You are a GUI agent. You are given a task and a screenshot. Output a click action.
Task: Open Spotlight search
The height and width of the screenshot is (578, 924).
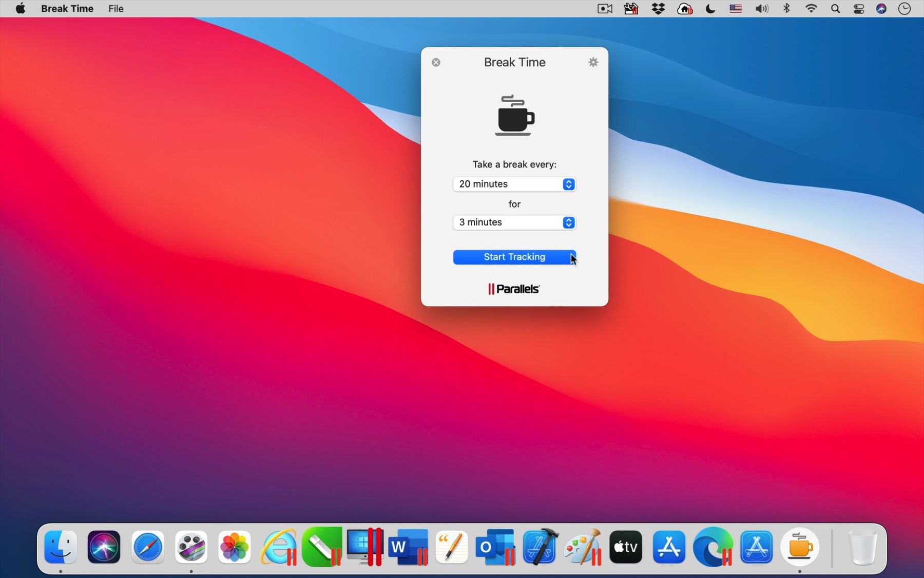point(836,9)
